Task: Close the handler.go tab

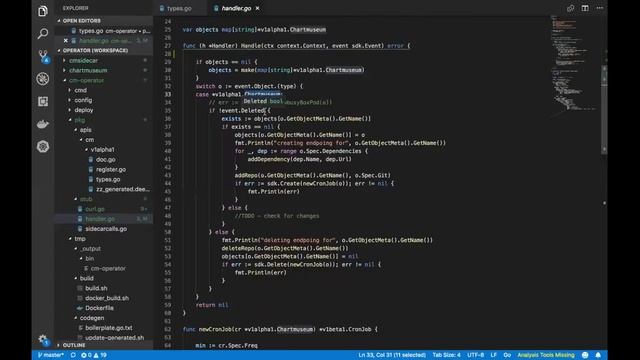Action: coord(257,8)
